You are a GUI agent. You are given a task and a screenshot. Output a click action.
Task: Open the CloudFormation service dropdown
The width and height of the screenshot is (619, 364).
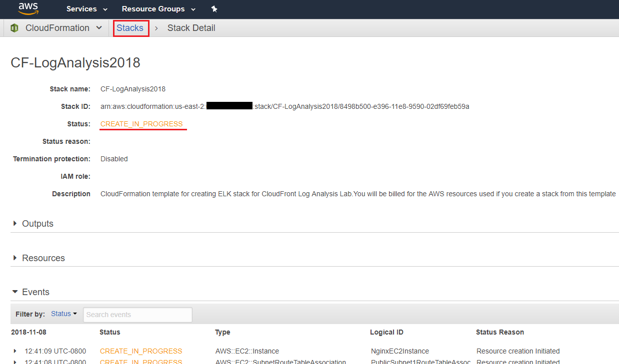click(x=63, y=28)
